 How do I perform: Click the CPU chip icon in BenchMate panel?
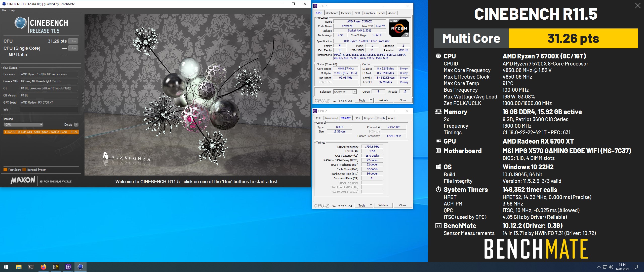pos(438,56)
